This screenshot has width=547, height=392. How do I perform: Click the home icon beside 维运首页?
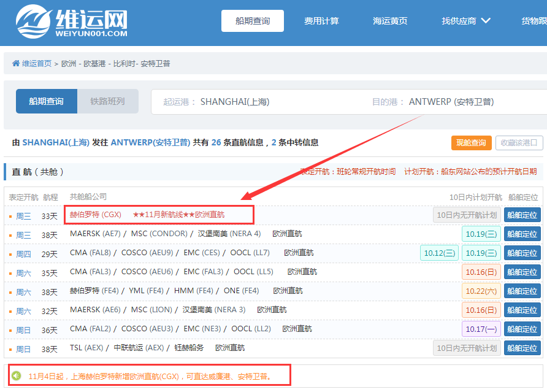[x=17, y=63]
